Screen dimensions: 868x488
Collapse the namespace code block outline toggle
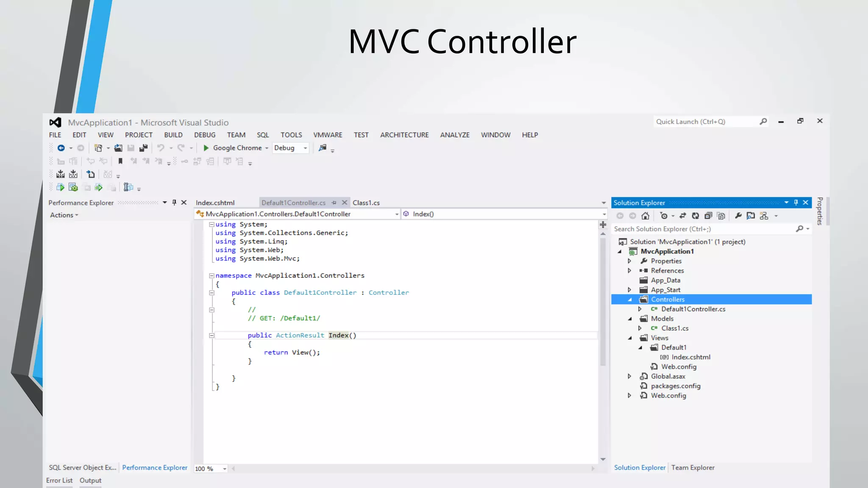coord(211,276)
